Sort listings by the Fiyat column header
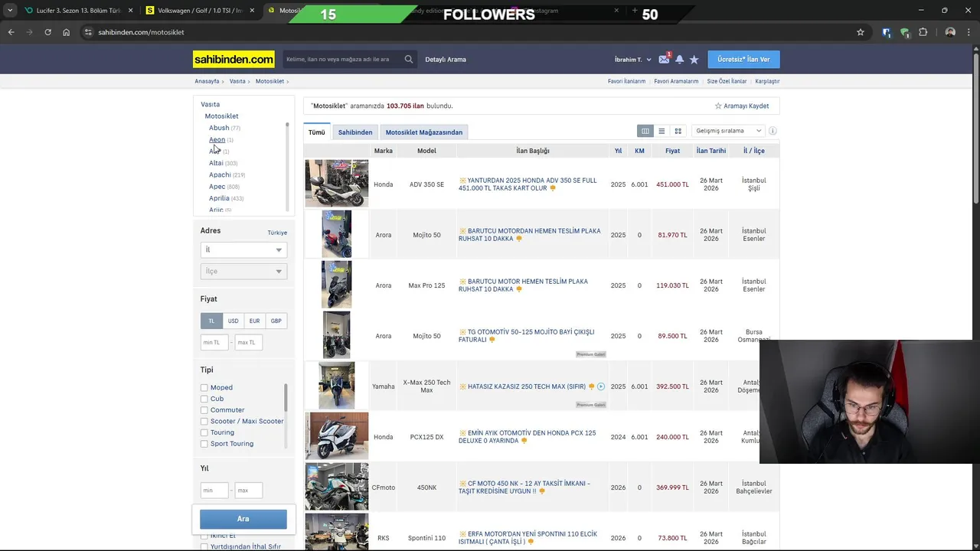Viewport: 980px width, 551px height. click(x=672, y=151)
